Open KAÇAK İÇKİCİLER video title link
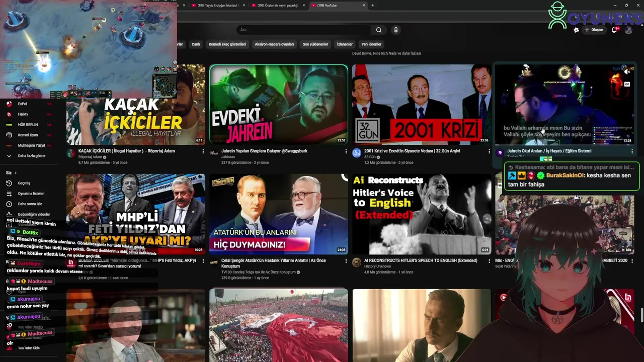 tap(126, 151)
